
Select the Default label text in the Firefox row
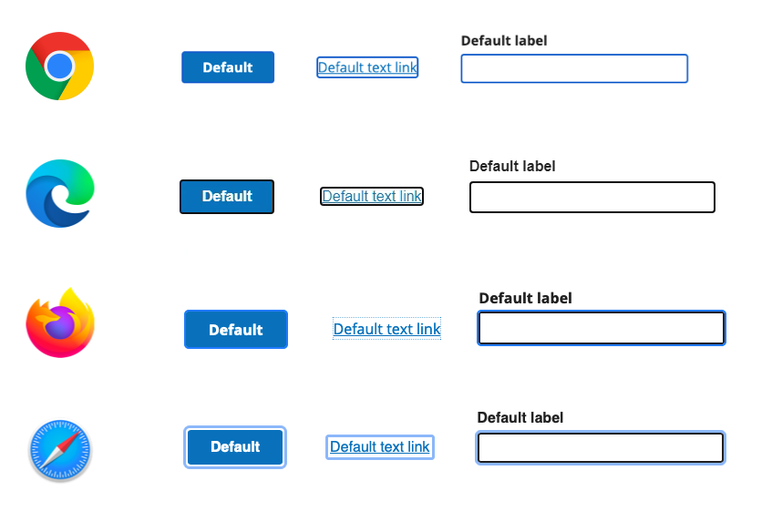tap(525, 298)
